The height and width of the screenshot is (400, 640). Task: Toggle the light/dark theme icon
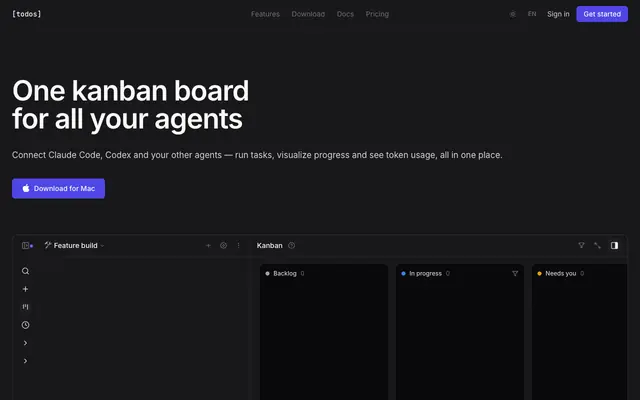[x=513, y=14]
